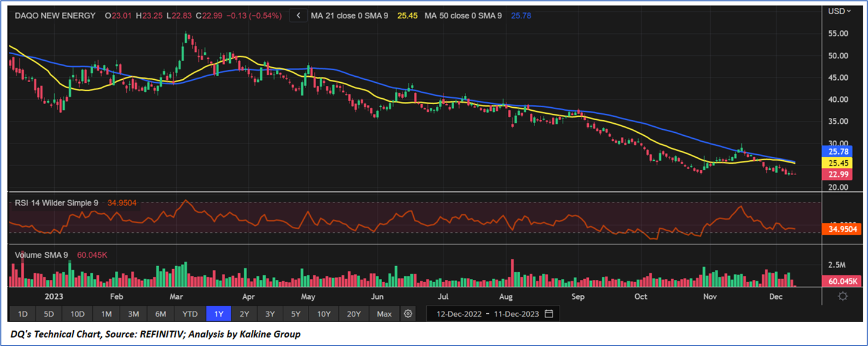Select the 2Y time range

coord(244,314)
